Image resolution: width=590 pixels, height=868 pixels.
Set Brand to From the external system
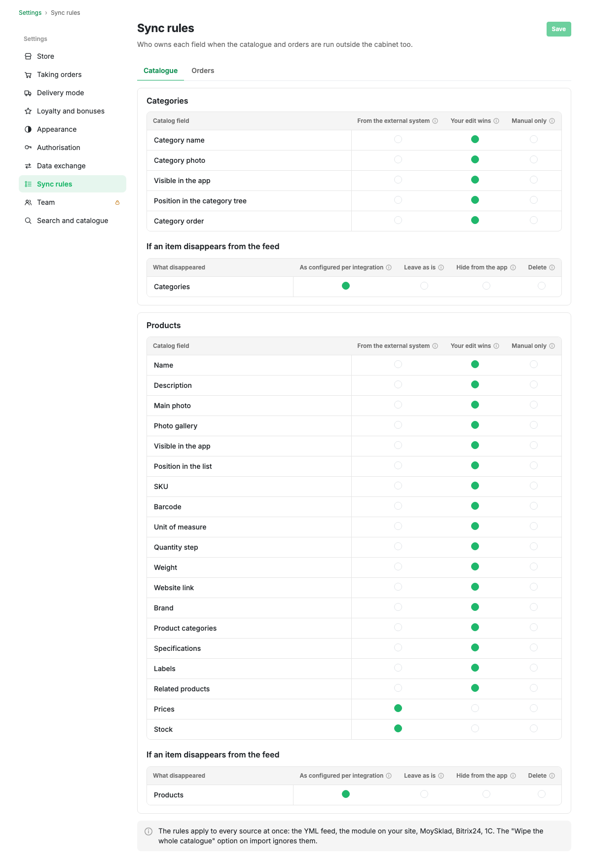pos(398,607)
